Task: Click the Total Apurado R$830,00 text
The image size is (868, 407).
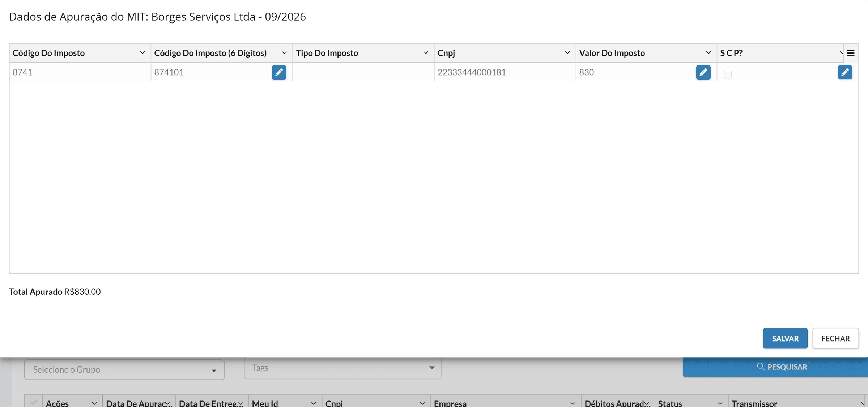Action: pos(55,292)
